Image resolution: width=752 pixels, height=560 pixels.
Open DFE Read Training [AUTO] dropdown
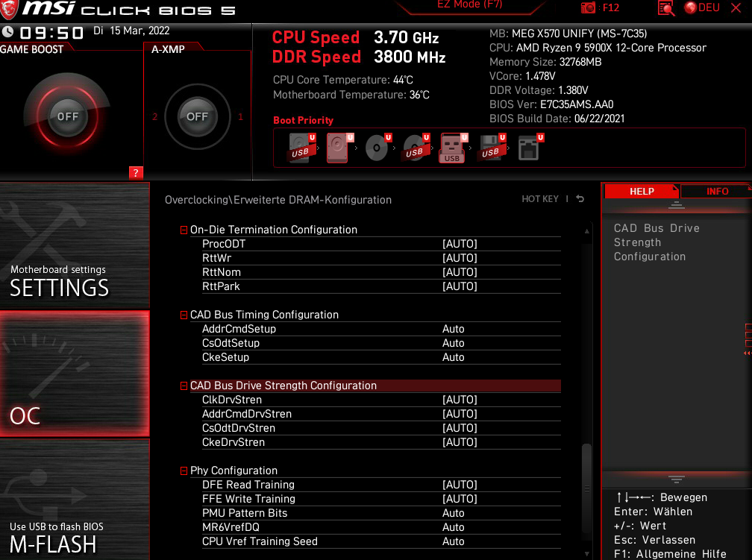(460, 485)
